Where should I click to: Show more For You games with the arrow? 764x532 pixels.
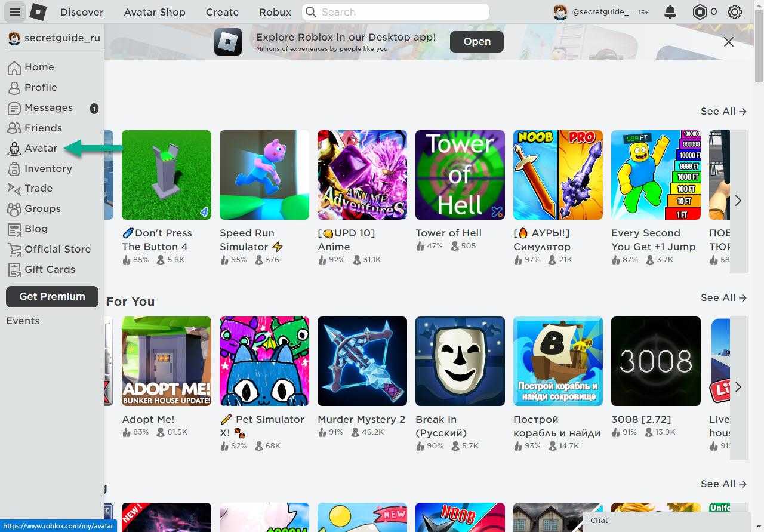point(738,387)
